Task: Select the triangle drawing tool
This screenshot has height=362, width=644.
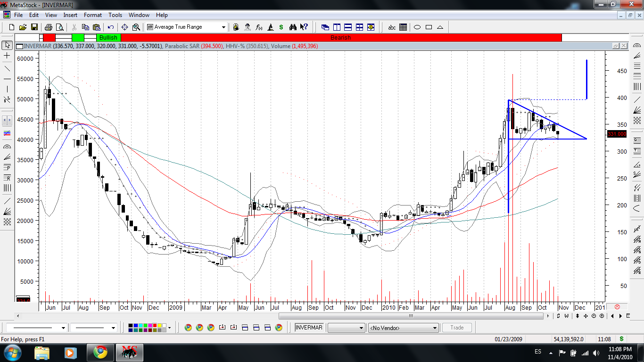Action: pos(440,27)
